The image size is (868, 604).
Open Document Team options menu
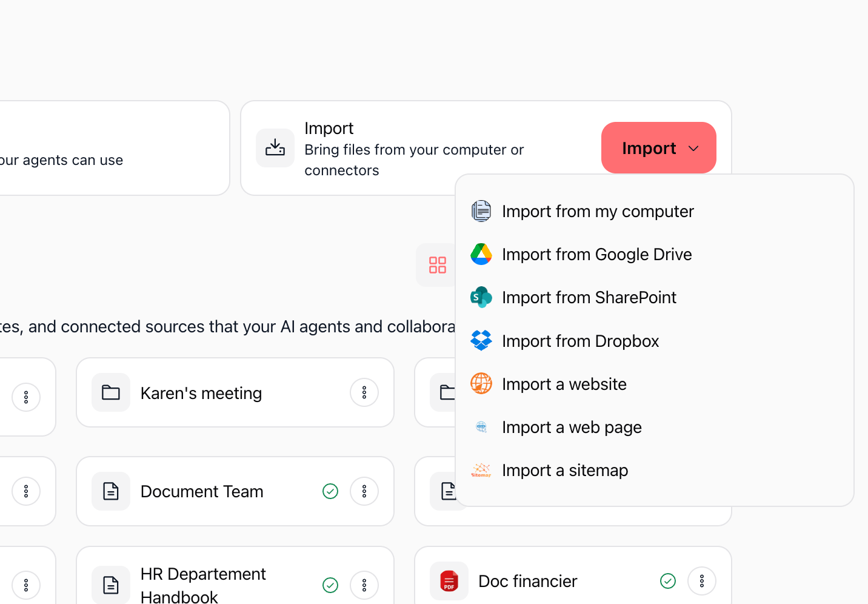(364, 491)
